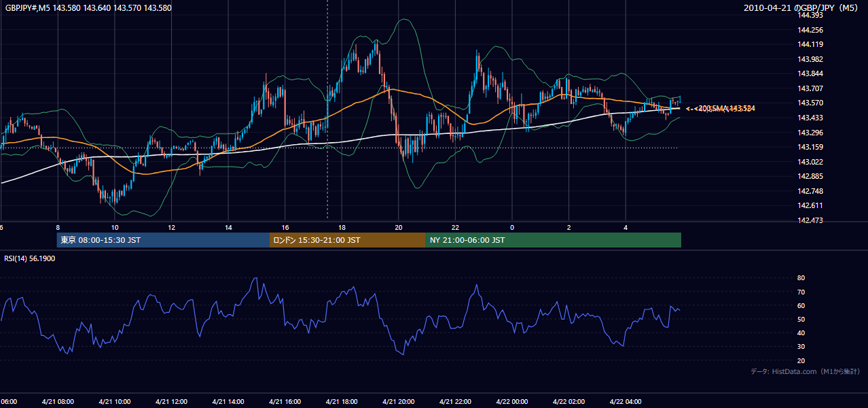The image size is (868, 408).
Task: Click the ロンドン 15:30-21:00 JST session bar
Action: (x=348, y=240)
